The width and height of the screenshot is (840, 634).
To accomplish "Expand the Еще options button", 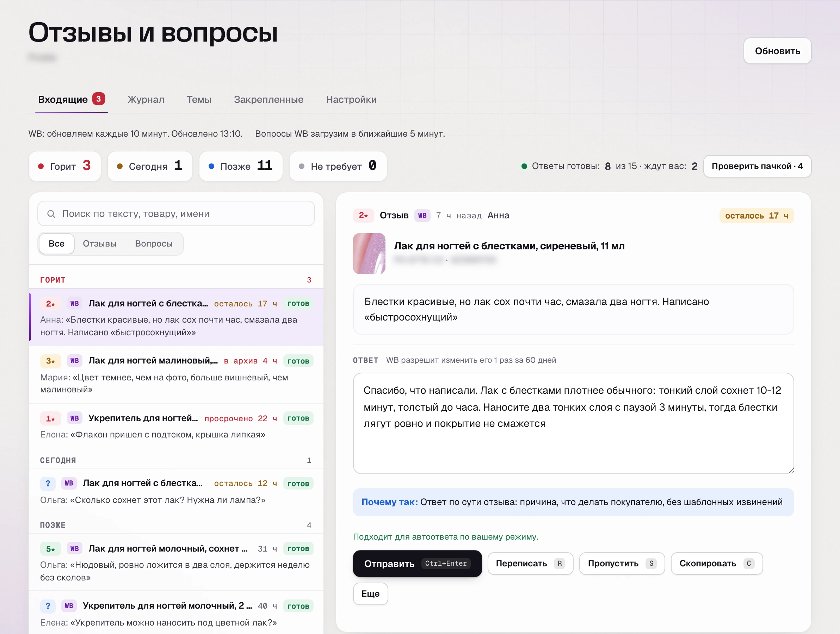I will [x=370, y=594].
